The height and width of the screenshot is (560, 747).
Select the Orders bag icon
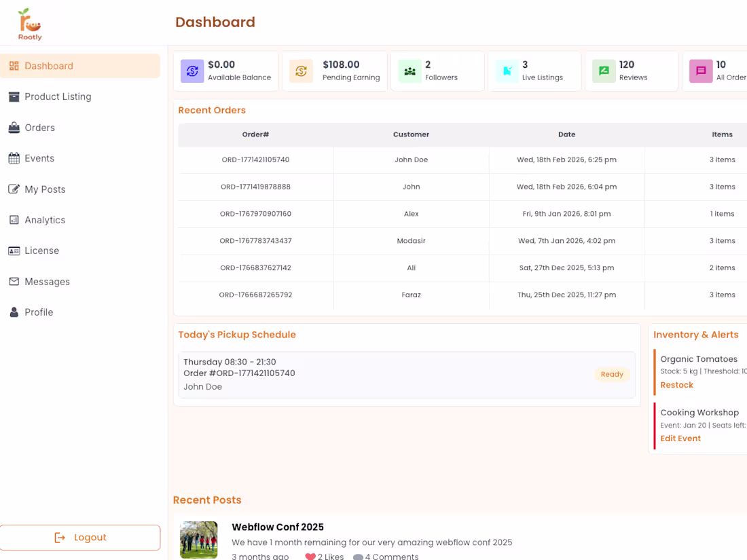[15, 128]
